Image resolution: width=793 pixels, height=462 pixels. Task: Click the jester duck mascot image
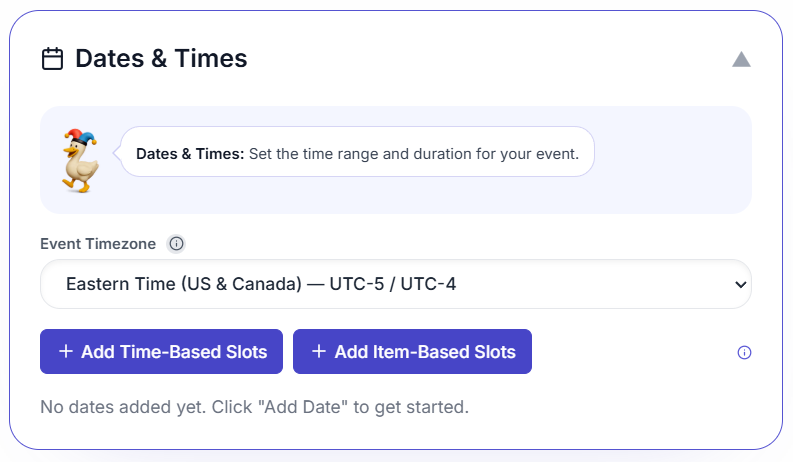pyautogui.click(x=79, y=159)
